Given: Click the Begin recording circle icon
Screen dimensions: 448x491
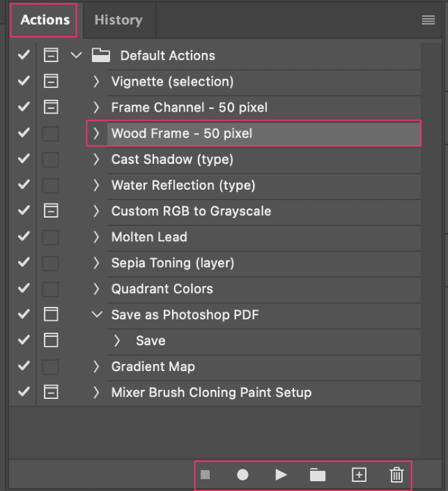Looking at the screenshot, I should pyautogui.click(x=242, y=475).
